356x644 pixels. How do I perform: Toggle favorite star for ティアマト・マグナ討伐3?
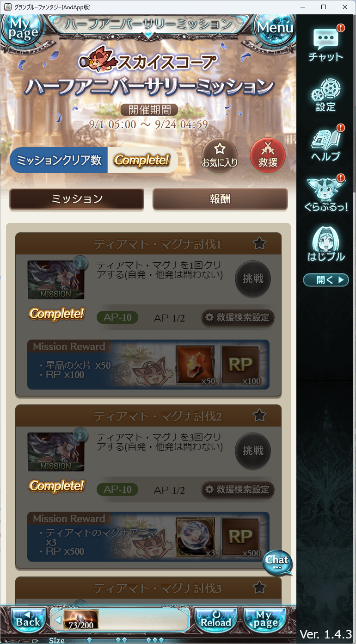pyautogui.click(x=259, y=588)
